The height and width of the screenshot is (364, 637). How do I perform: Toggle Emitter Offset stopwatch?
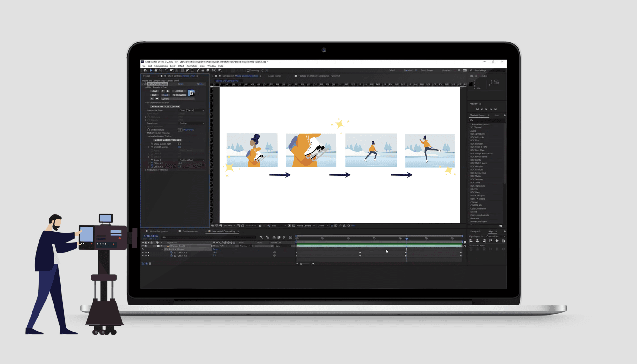[x=148, y=130]
